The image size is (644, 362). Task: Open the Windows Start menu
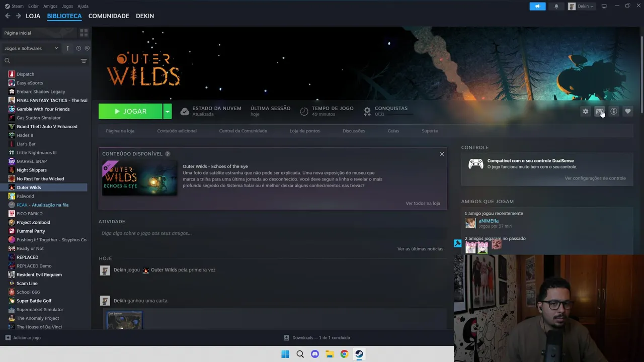[x=285, y=354]
